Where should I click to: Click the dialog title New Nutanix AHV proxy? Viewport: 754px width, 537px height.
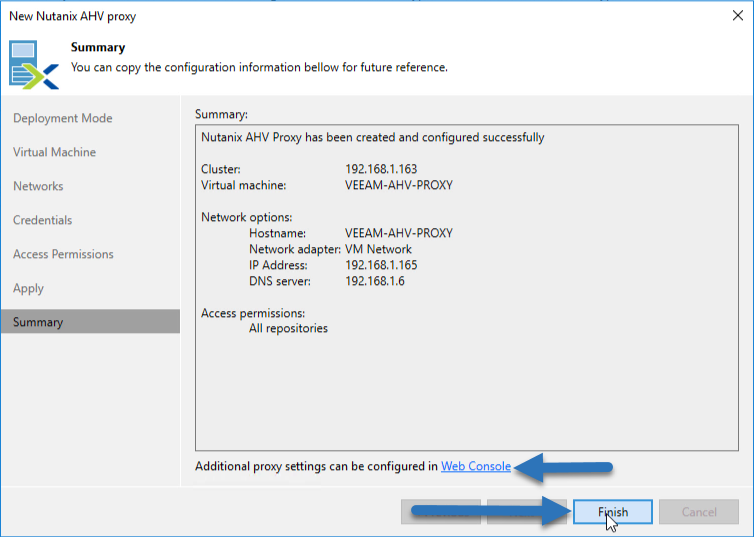coord(73,16)
